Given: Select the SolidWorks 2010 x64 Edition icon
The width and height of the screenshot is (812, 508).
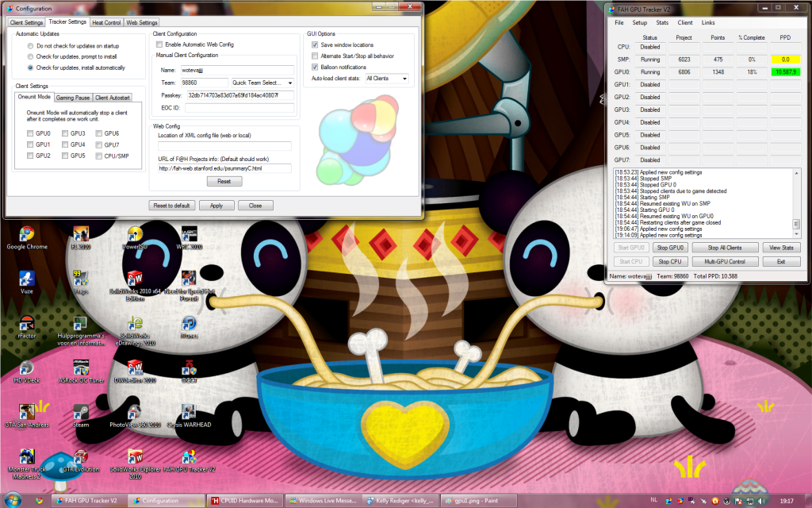Looking at the screenshot, I should tap(135, 286).
